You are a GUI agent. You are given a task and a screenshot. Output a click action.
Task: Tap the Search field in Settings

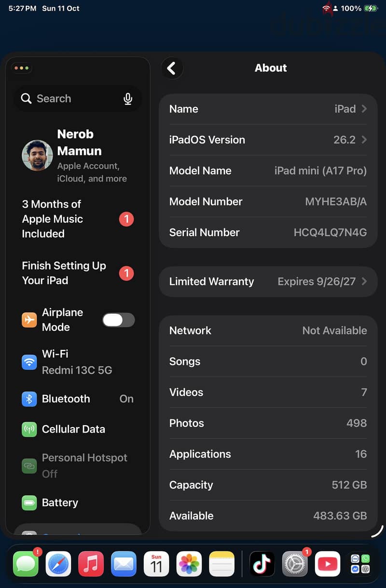[78, 98]
